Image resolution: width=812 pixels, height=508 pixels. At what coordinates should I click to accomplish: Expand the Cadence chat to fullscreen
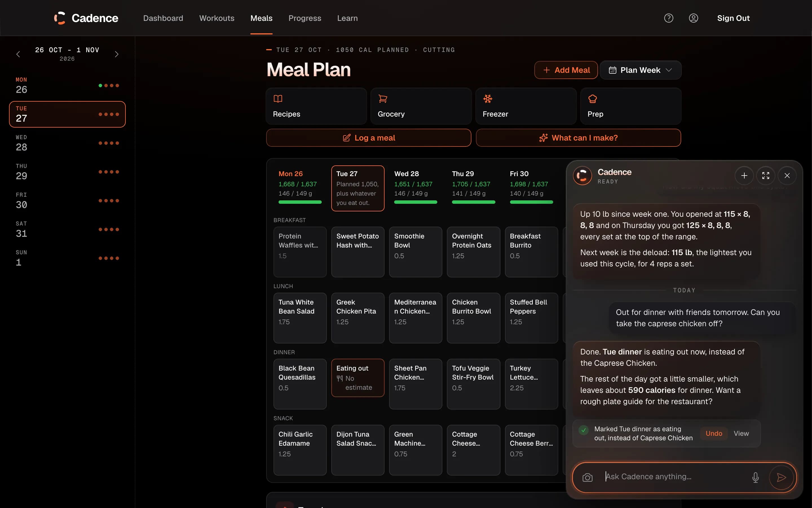point(765,175)
